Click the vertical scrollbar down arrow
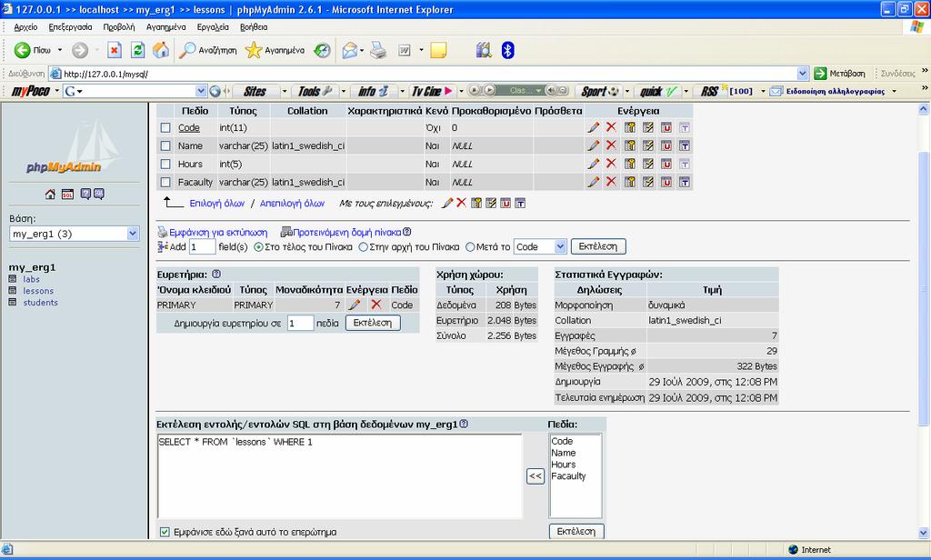 pyautogui.click(x=924, y=533)
